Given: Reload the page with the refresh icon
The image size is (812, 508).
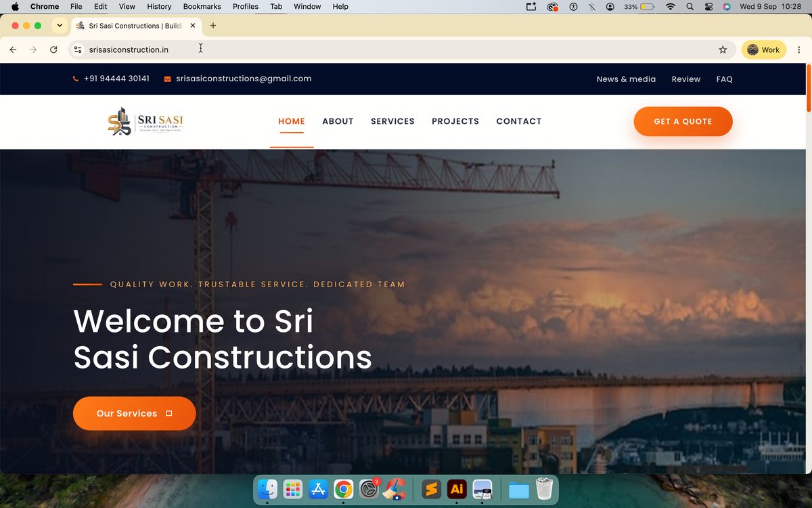Looking at the screenshot, I should point(53,49).
